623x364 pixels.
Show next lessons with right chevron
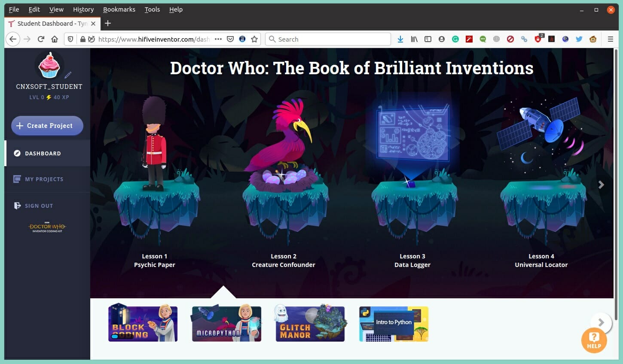click(x=601, y=185)
